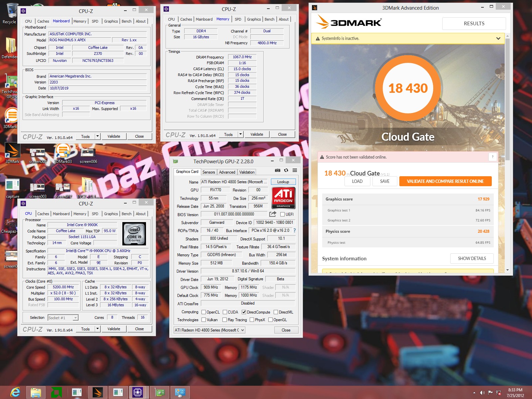
Task: Click the Action Center flag tray icon
Action: point(490,393)
